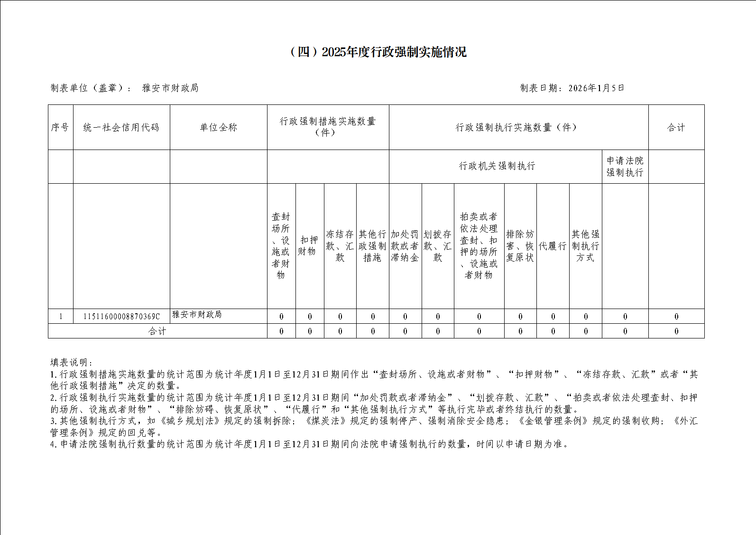Click note 2 about 行政强制执行实施数量
The image size is (756, 535).
pos(374,404)
